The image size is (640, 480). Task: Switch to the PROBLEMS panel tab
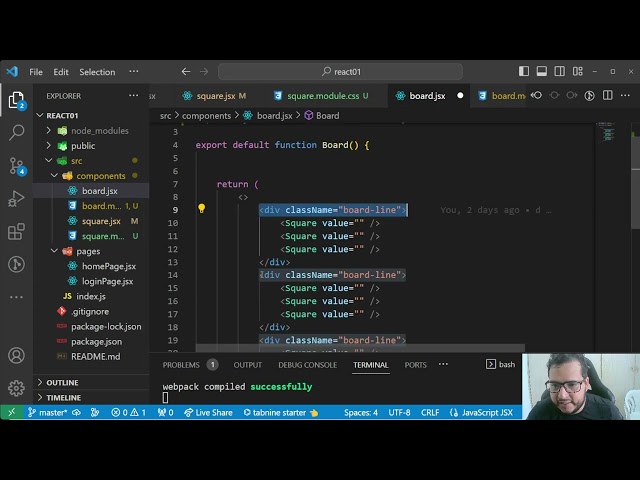(x=181, y=365)
